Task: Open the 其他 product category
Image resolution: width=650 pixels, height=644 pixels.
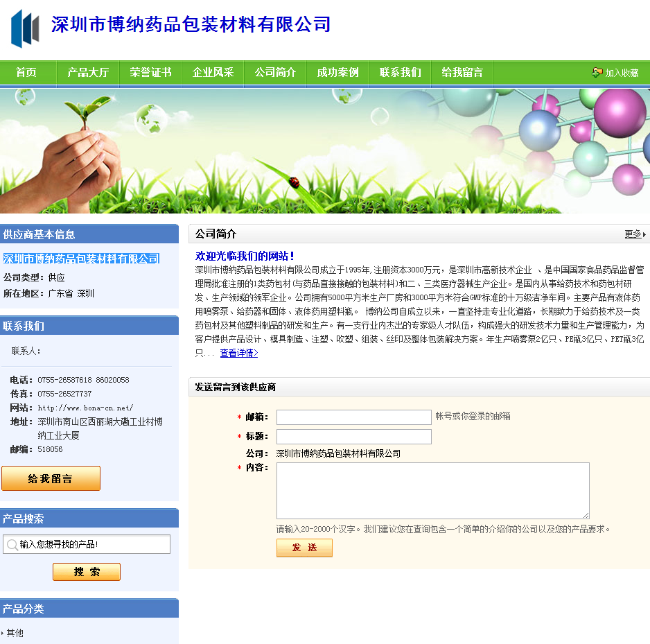Action: tap(15, 633)
